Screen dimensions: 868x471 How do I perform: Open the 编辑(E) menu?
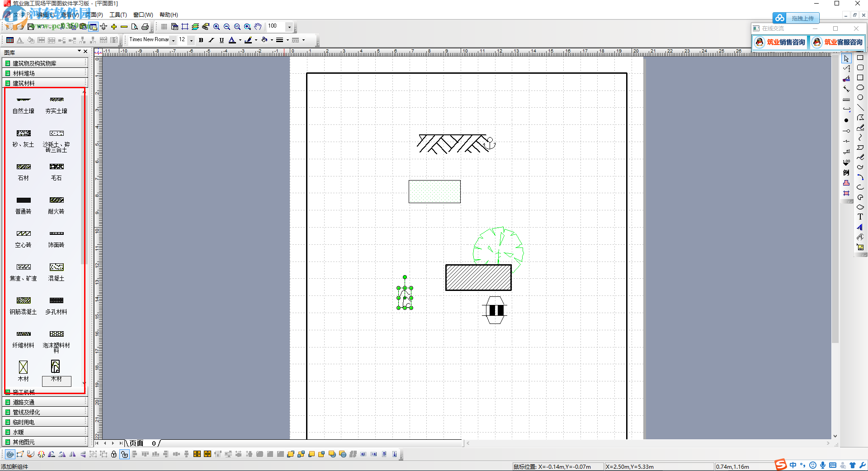(x=46, y=15)
